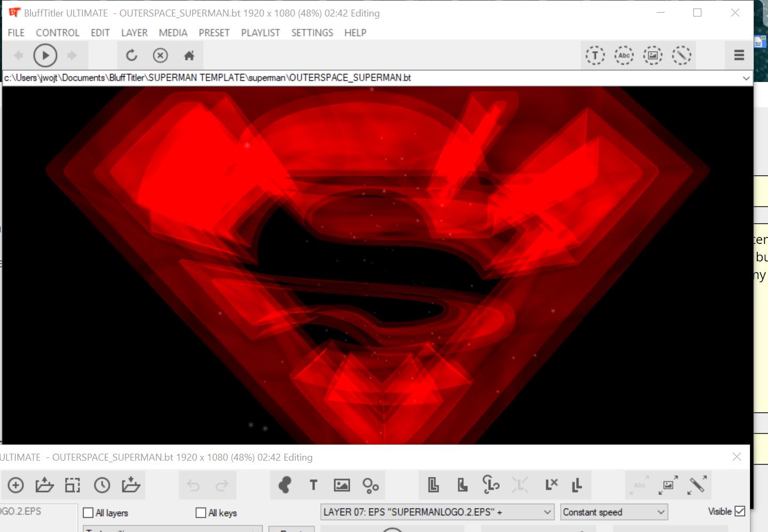The width and height of the screenshot is (768, 532).
Task: Open the MEDIA menu
Action: tap(173, 33)
